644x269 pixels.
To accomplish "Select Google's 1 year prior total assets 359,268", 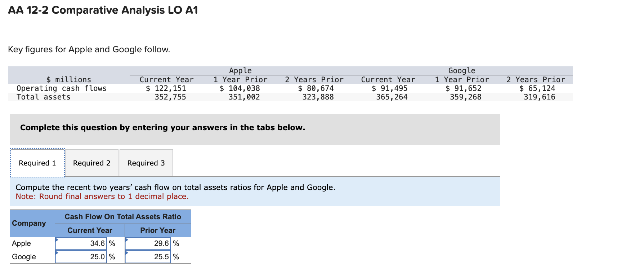I will 466,97.
